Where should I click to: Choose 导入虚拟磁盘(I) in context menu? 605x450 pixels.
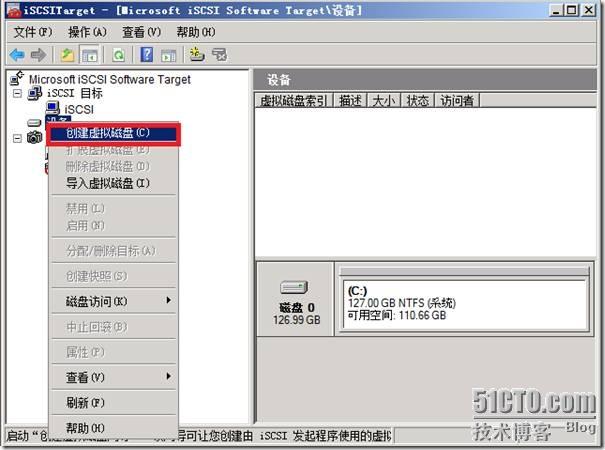pos(113,183)
